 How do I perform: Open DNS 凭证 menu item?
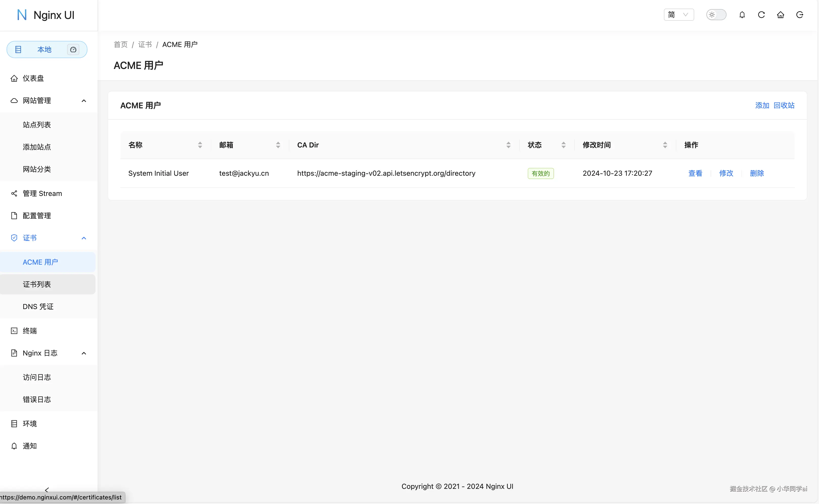click(38, 307)
